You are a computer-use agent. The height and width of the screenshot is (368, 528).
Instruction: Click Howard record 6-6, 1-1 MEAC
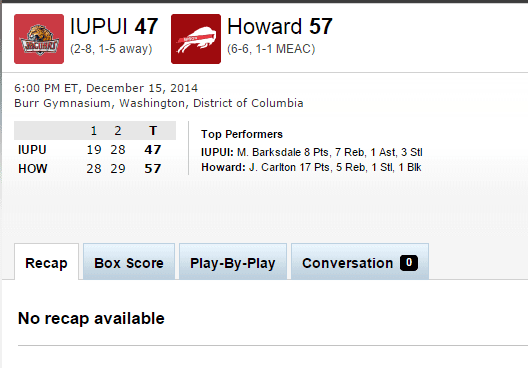click(x=271, y=49)
